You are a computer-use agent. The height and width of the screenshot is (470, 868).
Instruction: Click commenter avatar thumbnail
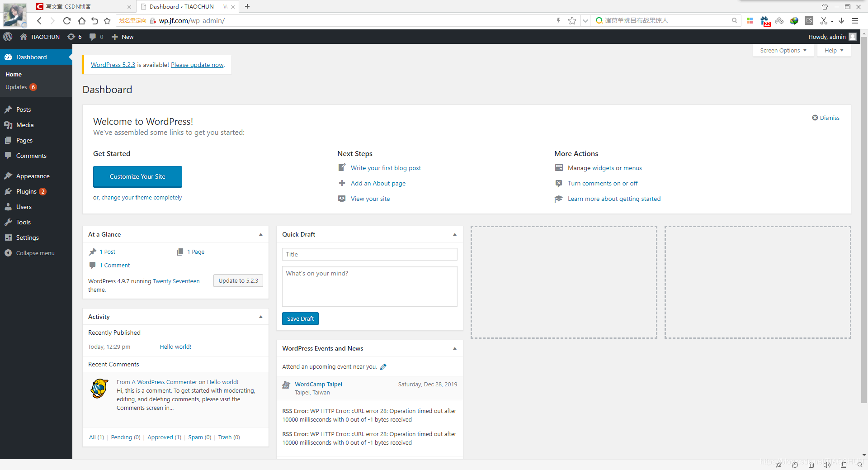[x=99, y=389]
